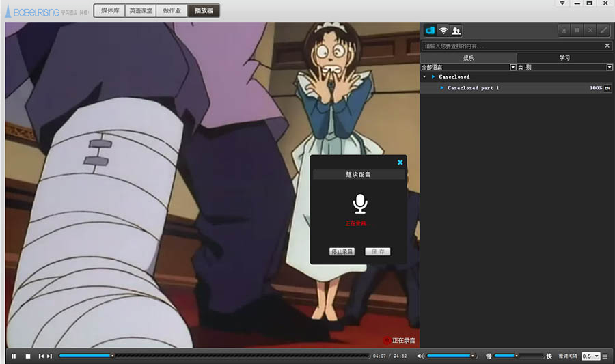Viewport: 615px width, 364px height.
Task: Click the 100% value on Caseclosed part 1
Action: (596, 88)
